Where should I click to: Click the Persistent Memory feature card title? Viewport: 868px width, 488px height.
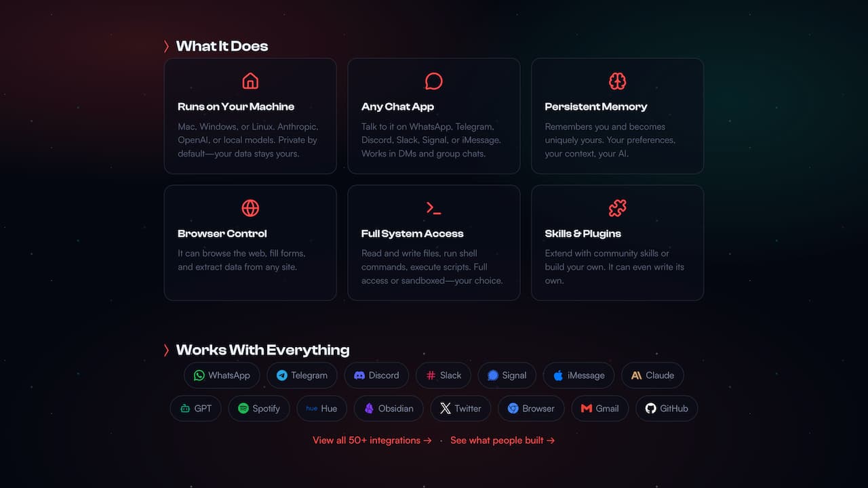pos(596,106)
